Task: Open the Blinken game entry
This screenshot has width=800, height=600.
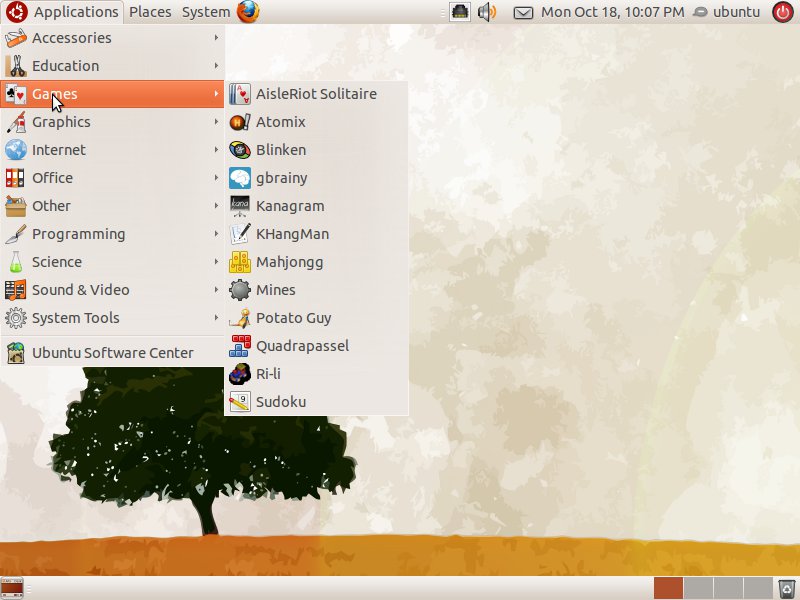Action: tap(316, 150)
